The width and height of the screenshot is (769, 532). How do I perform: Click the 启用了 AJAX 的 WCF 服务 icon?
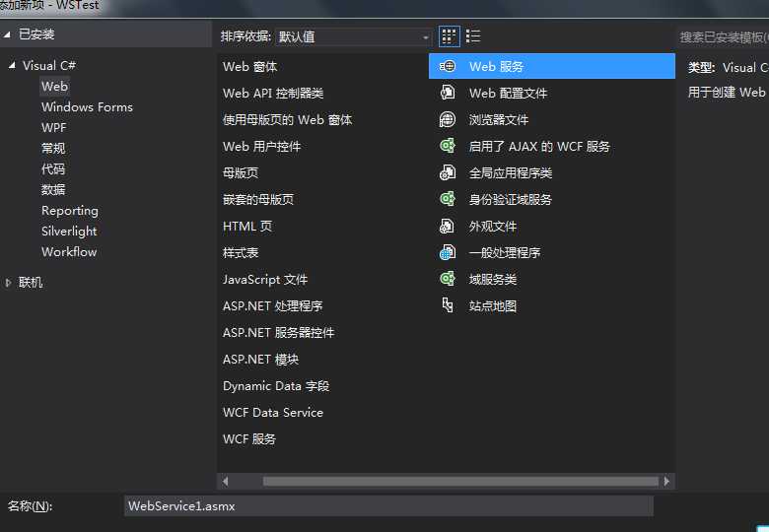coord(448,146)
